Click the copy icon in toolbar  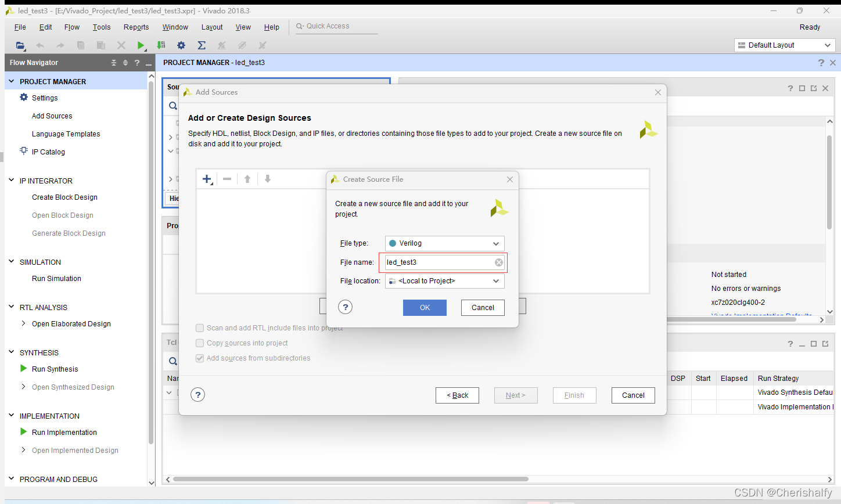[x=81, y=45]
